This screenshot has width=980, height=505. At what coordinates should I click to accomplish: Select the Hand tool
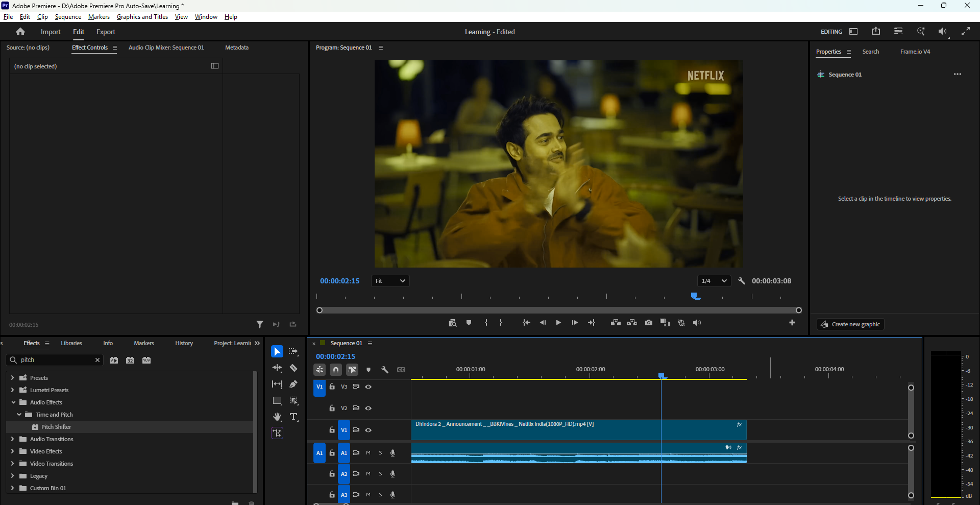[x=277, y=417]
